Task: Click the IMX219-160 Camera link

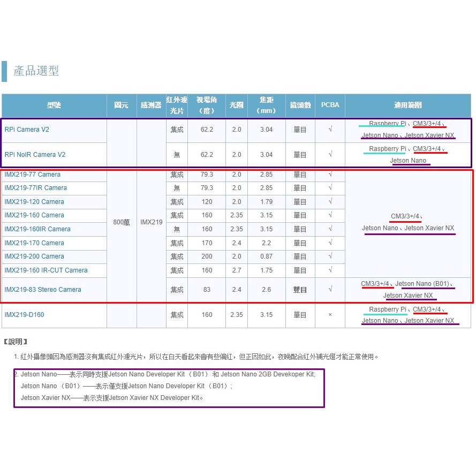Action: [x=34, y=215]
